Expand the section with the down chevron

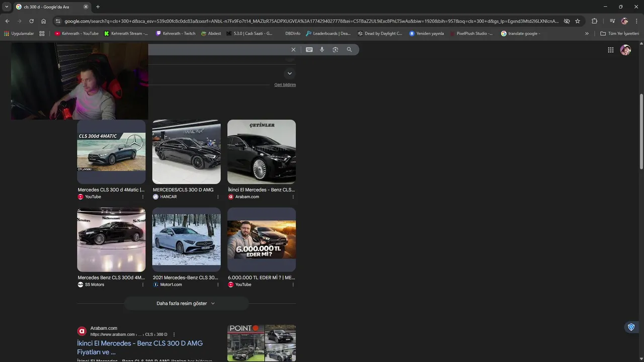tap(289, 73)
